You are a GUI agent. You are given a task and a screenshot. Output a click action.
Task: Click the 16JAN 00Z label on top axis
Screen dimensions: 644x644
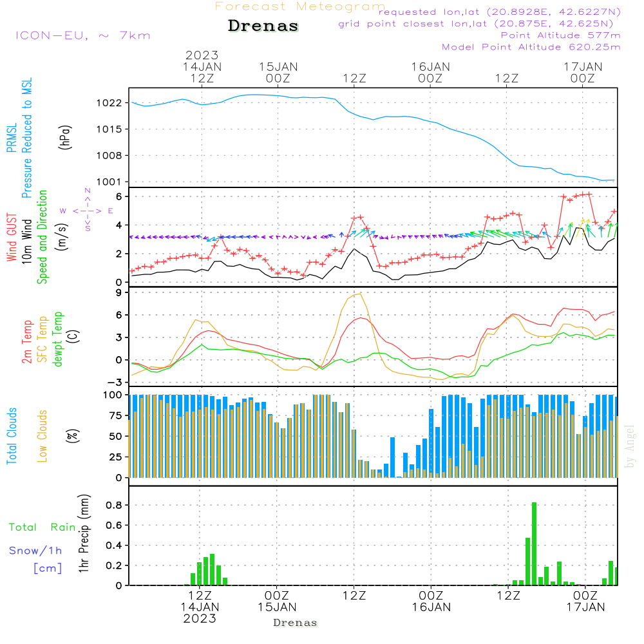(x=430, y=72)
